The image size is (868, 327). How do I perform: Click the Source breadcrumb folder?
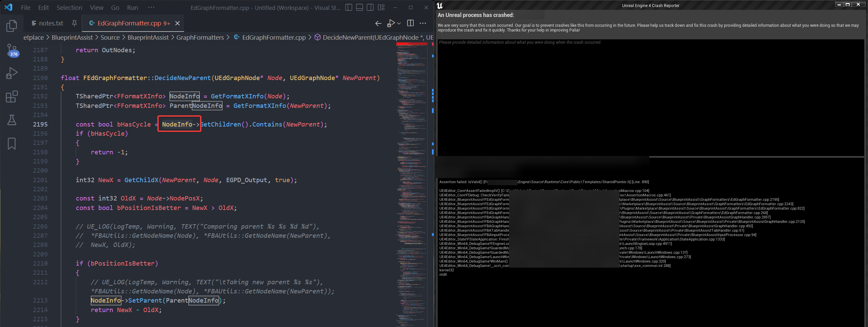[110, 37]
